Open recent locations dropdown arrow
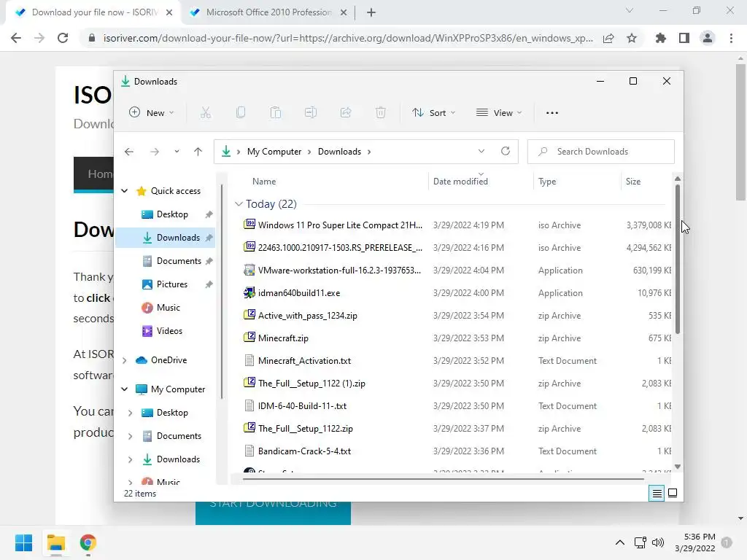This screenshot has width=747, height=560. click(x=177, y=152)
